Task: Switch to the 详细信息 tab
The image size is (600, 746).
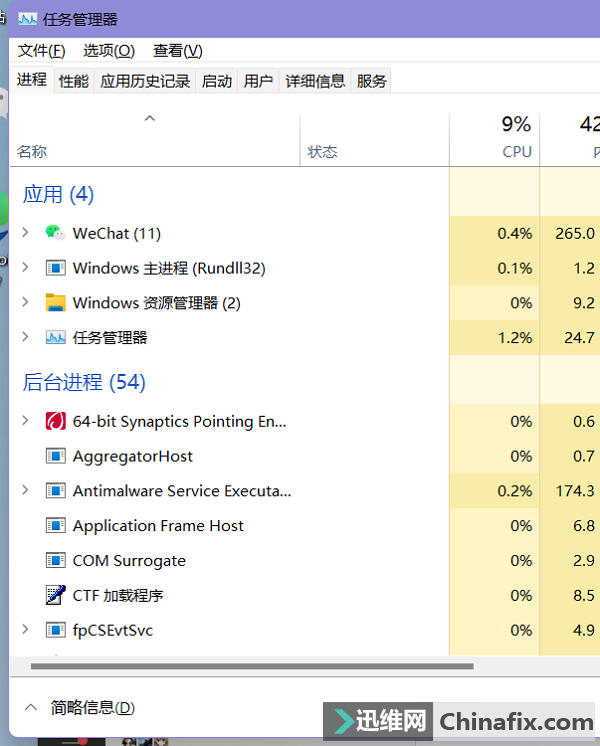Action: [x=315, y=81]
